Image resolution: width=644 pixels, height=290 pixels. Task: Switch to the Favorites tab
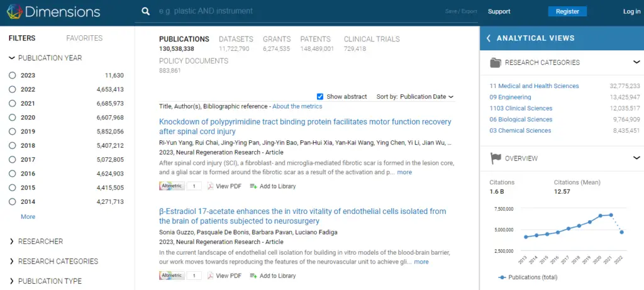pyautogui.click(x=84, y=38)
